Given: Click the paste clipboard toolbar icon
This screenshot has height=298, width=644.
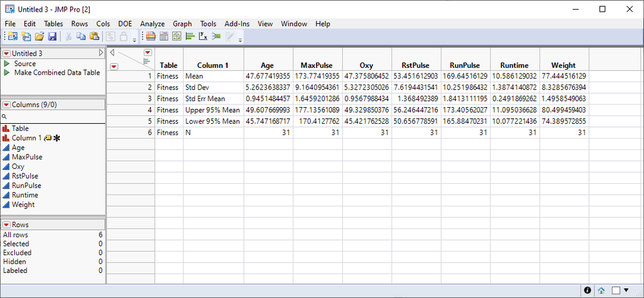Looking at the screenshot, I should click(94, 37).
